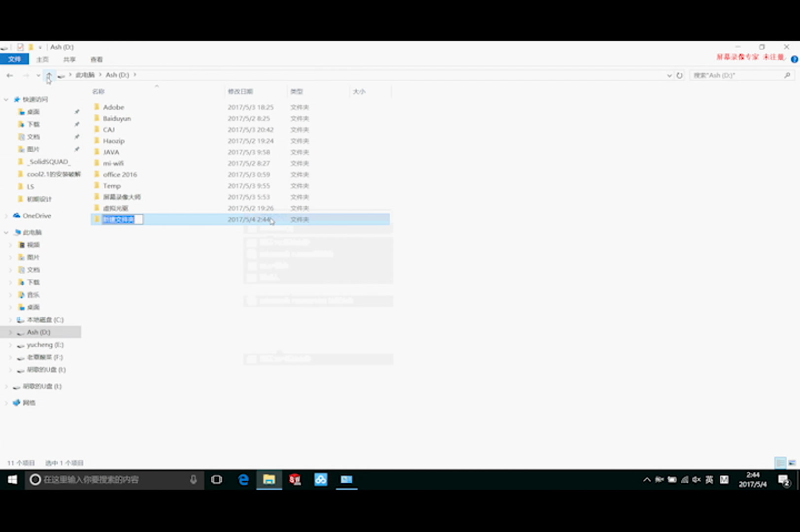Screen dimensions: 800x532
Task: Expand the 本地磁盘 (C:) node
Action: tap(10, 320)
